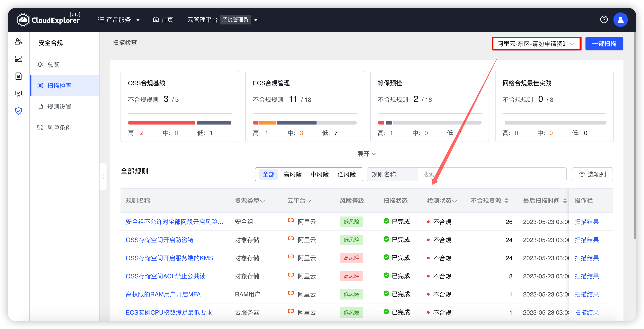The height and width of the screenshot is (329, 644).
Task: Select the 全部 risk filter
Action: (268, 174)
